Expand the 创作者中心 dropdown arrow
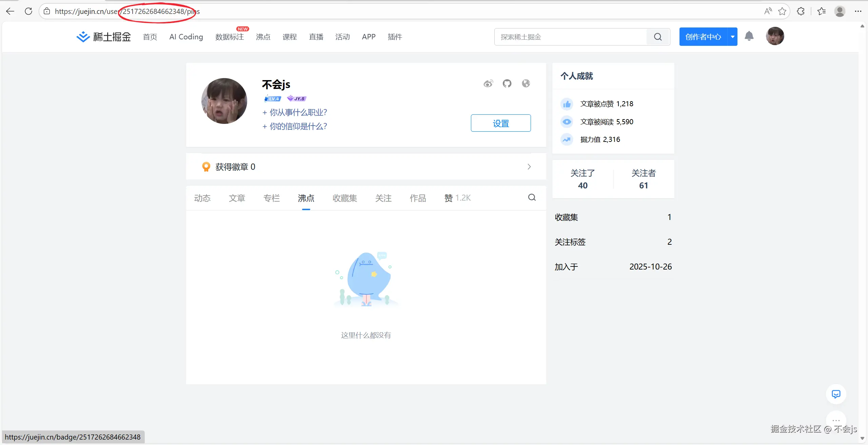This screenshot has width=868, height=445. (x=732, y=37)
